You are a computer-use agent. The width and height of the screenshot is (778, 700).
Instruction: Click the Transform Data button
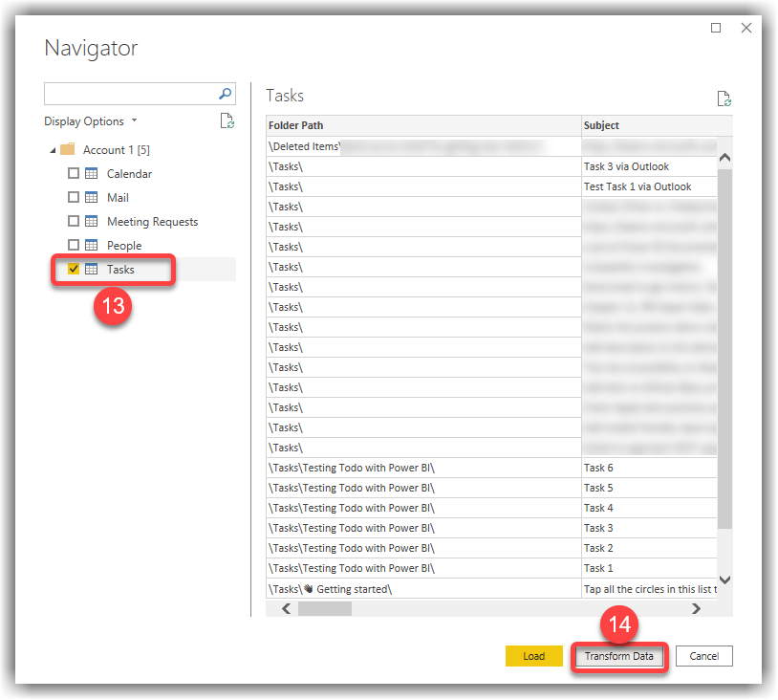click(618, 656)
